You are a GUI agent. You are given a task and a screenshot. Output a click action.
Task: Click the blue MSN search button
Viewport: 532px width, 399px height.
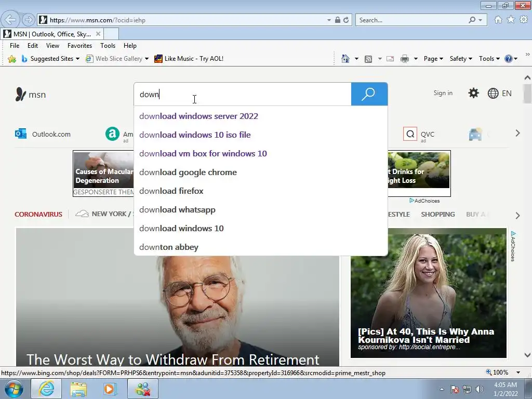pos(369,94)
